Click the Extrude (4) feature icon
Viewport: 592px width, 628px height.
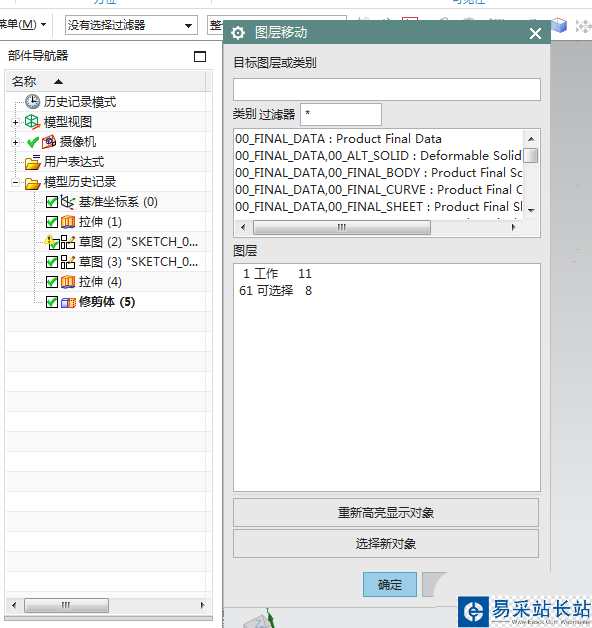tap(68, 282)
